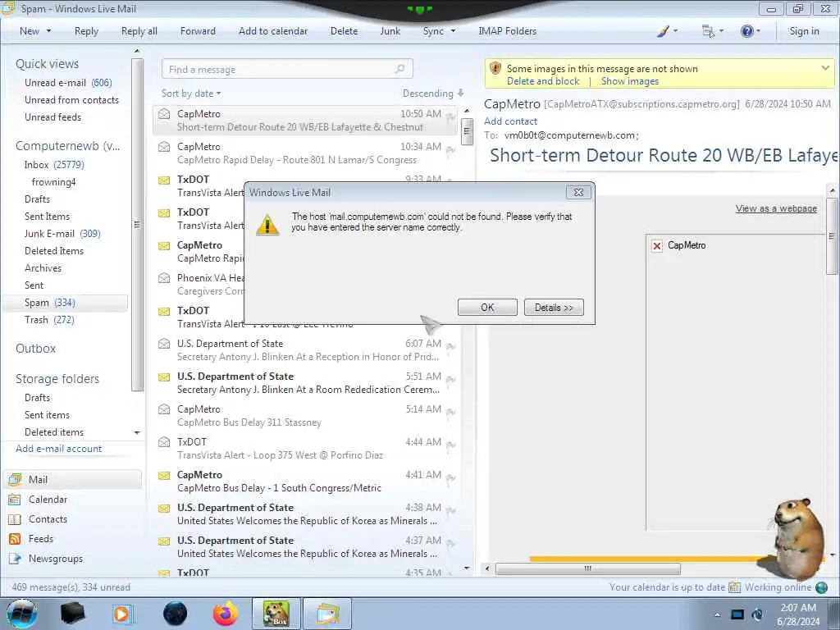The image size is (840, 630).
Task: Expand Details in the error dialog
Action: tap(554, 308)
